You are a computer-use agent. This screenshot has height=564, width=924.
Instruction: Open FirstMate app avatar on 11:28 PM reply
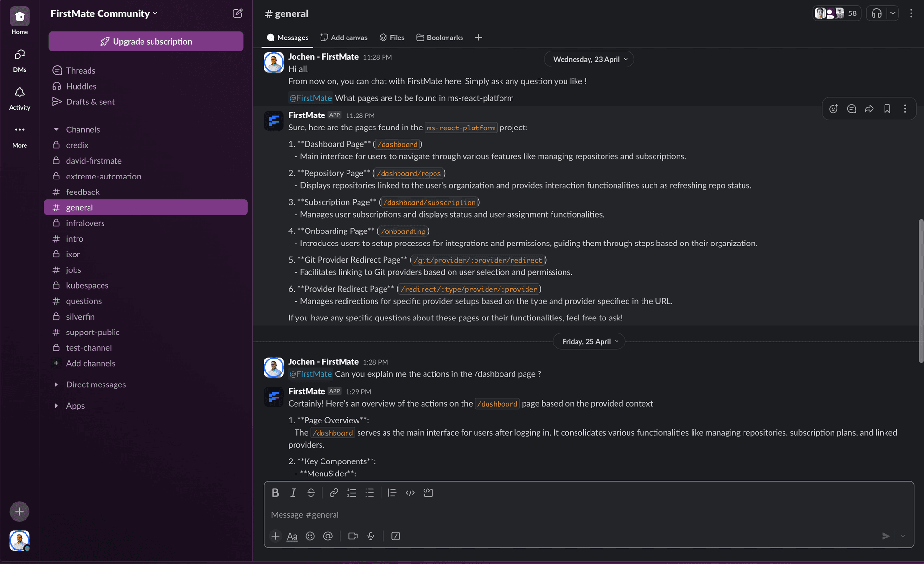(x=274, y=121)
